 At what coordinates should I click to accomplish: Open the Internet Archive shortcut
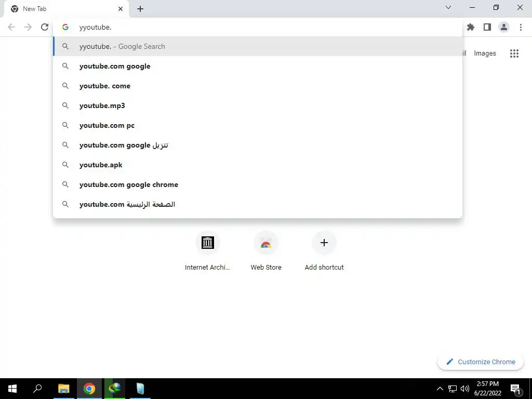(x=207, y=251)
